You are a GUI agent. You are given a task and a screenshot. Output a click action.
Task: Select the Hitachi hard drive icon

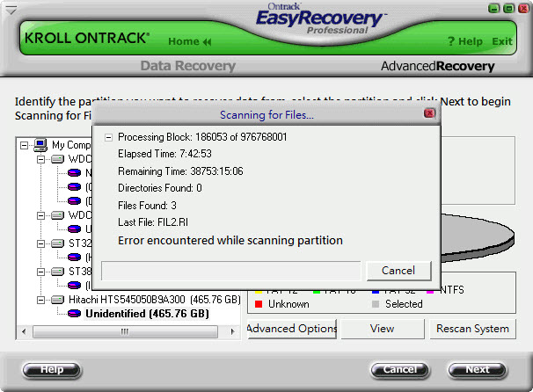57,300
